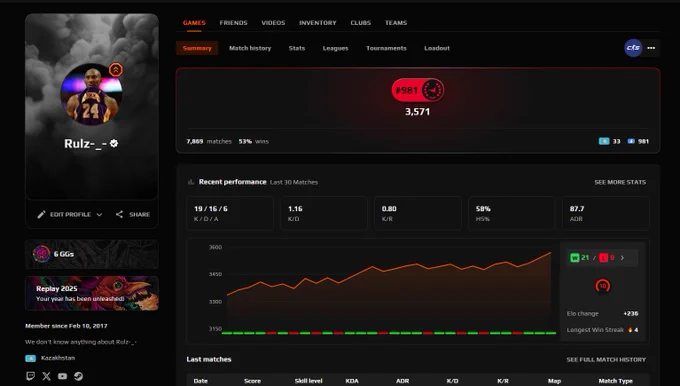The width and height of the screenshot is (680, 386).
Task: Expand the EDIT PROFILE dropdown chevron
Action: (x=99, y=215)
